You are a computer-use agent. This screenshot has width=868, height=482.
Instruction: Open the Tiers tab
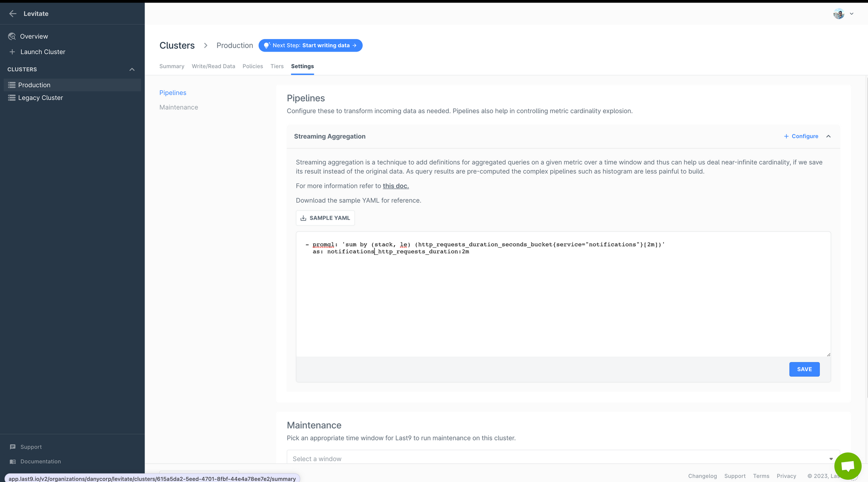(x=277, y=66)
